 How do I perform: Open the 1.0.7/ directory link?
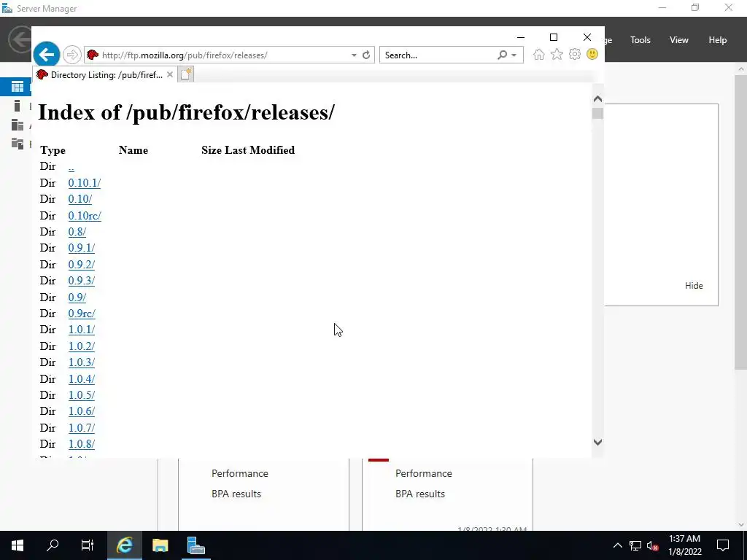(82, 427)
